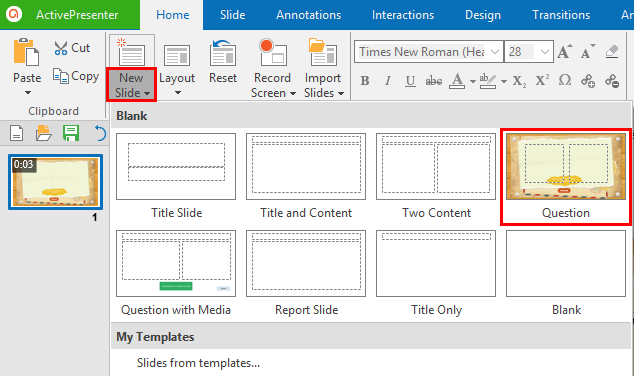Viewport: 634px width, 376px height.
Task: Toggle superscript formatting
Action: pyautogui.click(x=543, y=81)
